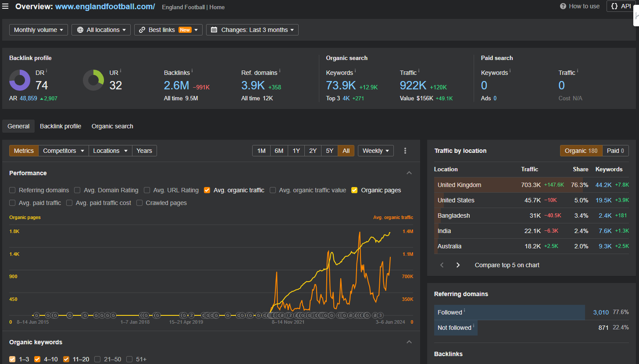Switch traffic by location to Organic 180

click(x=581, y=151)
